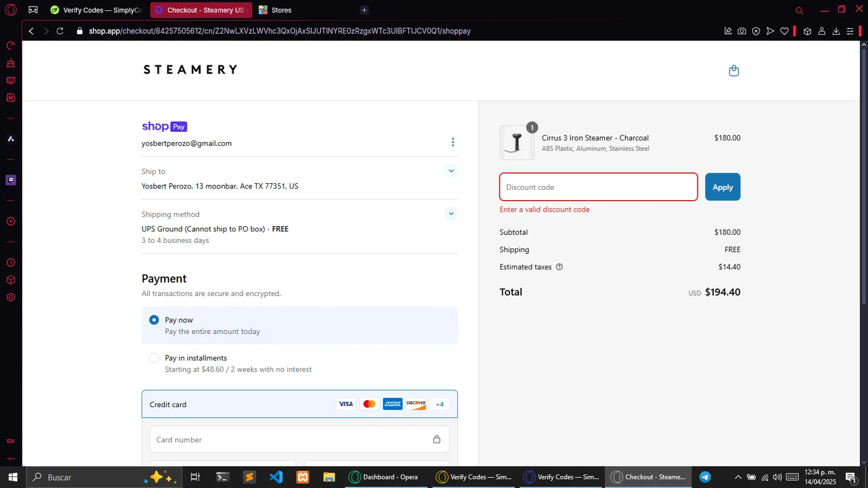Open the workspaces icon left of tabs
The image size is (868, 488).
click(33, 10)
